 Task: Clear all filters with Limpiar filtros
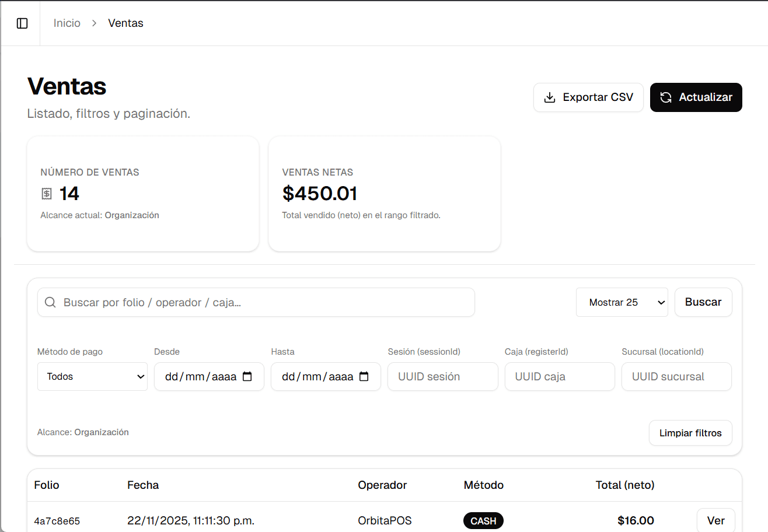(x=690, y=433)
